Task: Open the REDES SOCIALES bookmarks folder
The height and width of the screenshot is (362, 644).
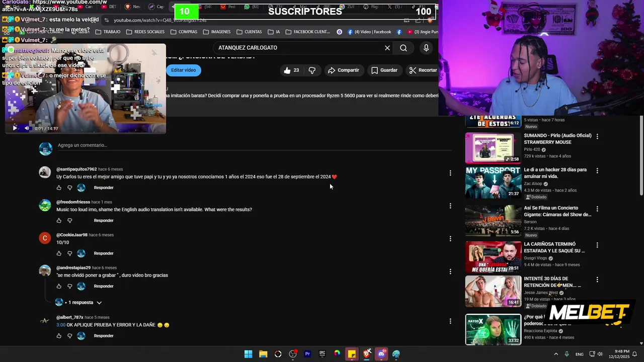Action: pyautogui.click(x=145, y=32)
